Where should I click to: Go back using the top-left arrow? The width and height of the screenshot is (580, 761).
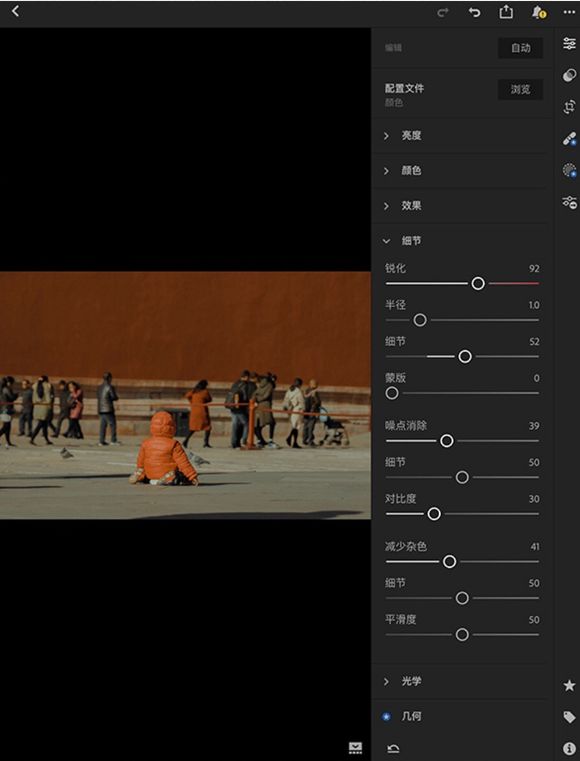(16, 11)
